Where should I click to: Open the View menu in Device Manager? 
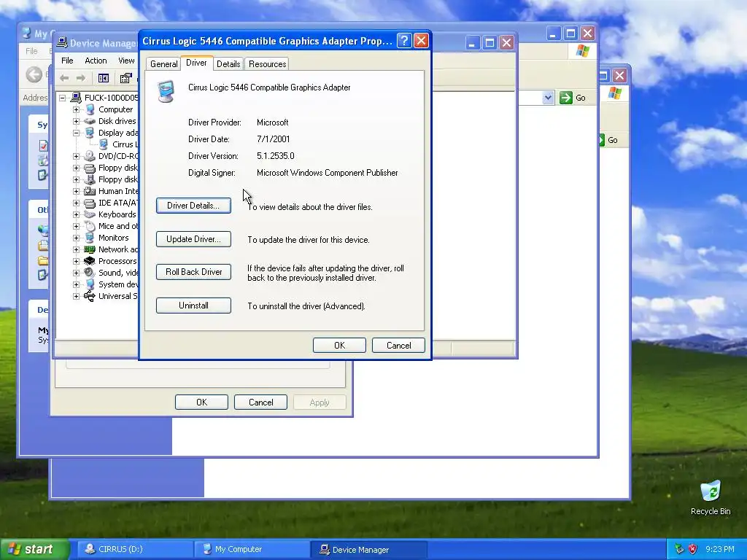pos(125,61)
